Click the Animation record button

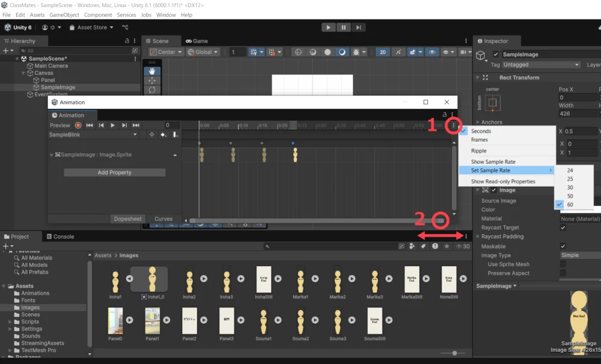78,126
